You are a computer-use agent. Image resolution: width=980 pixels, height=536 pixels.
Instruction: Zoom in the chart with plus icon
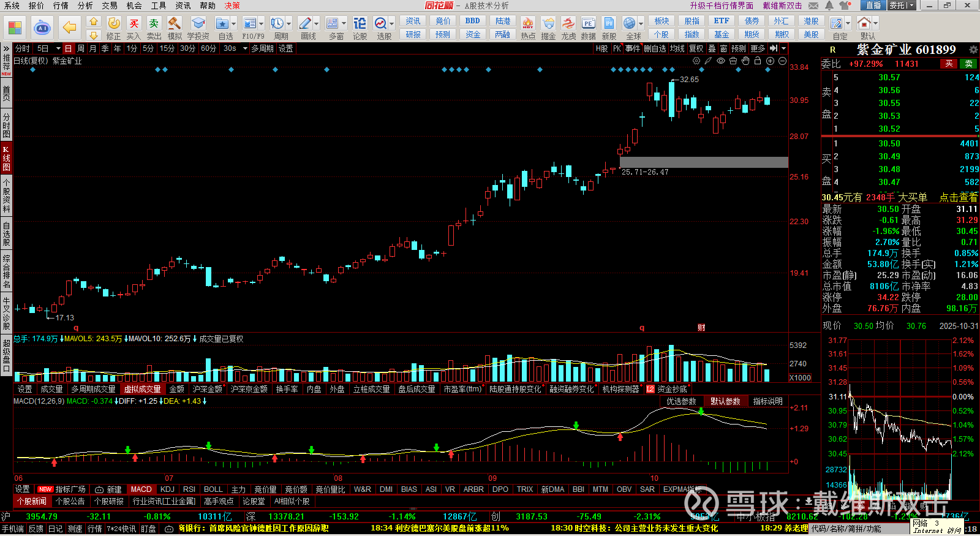[x=770, y=61]
